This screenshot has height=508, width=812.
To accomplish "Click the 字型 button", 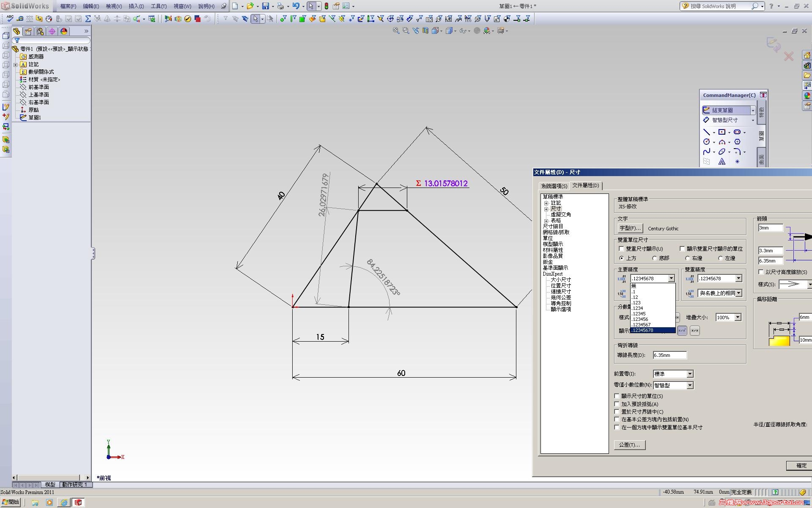I will coord(630,228).
